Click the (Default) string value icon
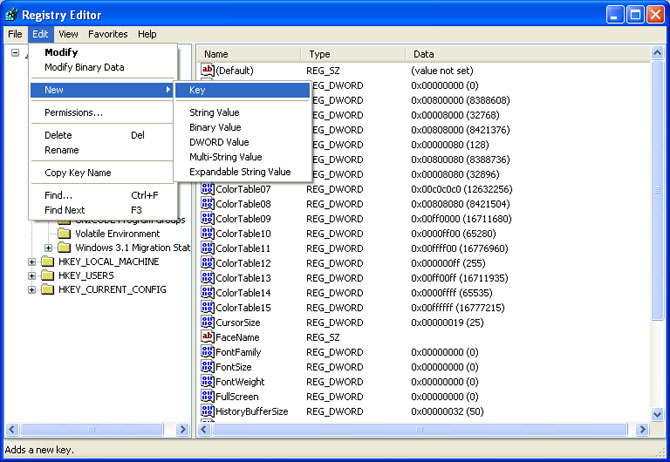Viewport: 670px width, 462px height. [x=208, y=71]
